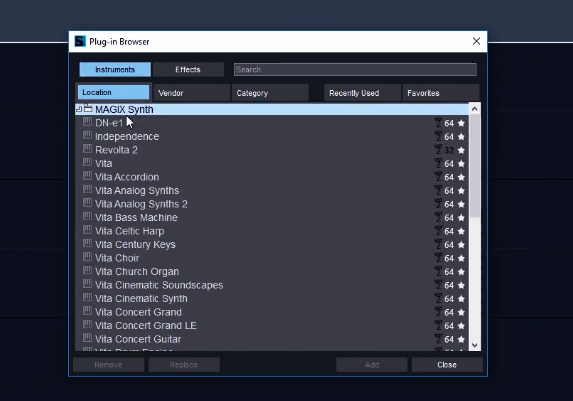Select the Location filter tab
Image resolution: width=573 pixels, height=401 pixels.
(113, 92)
